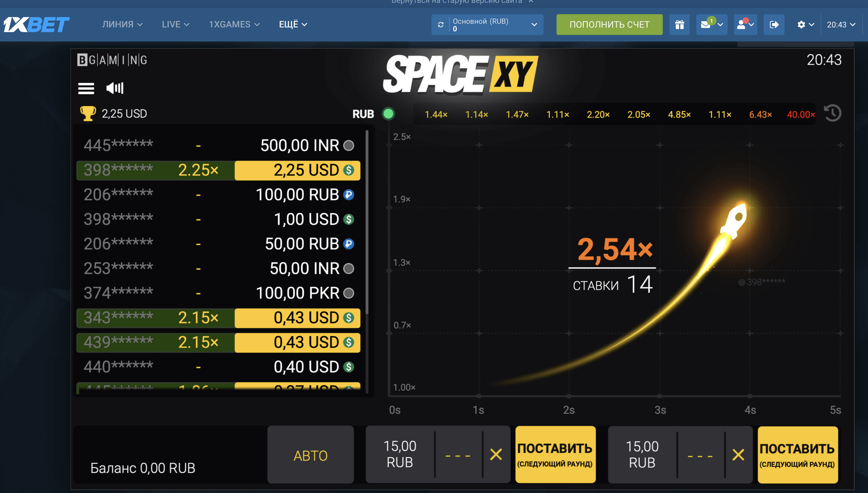Click the second 15,00 RUB bet amount
Screen dimensions: 868x493
pyautogui.click(x=642, y=454)
